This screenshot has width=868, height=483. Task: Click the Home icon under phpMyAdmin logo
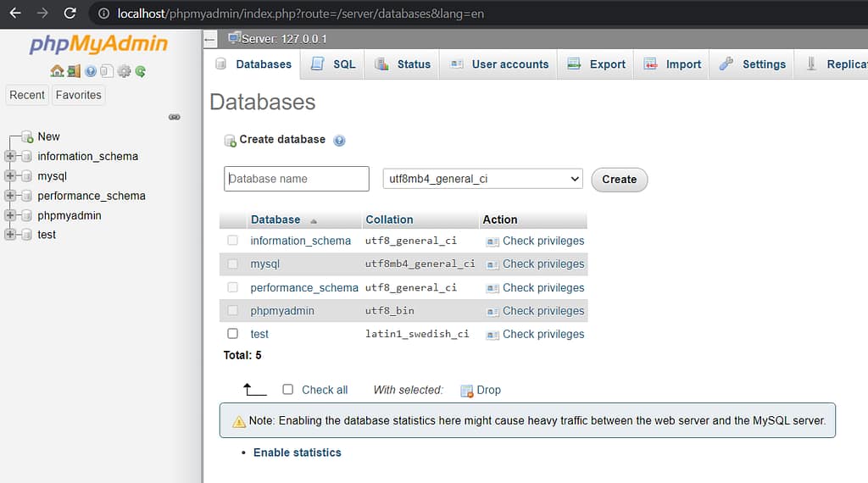point(57,71)
